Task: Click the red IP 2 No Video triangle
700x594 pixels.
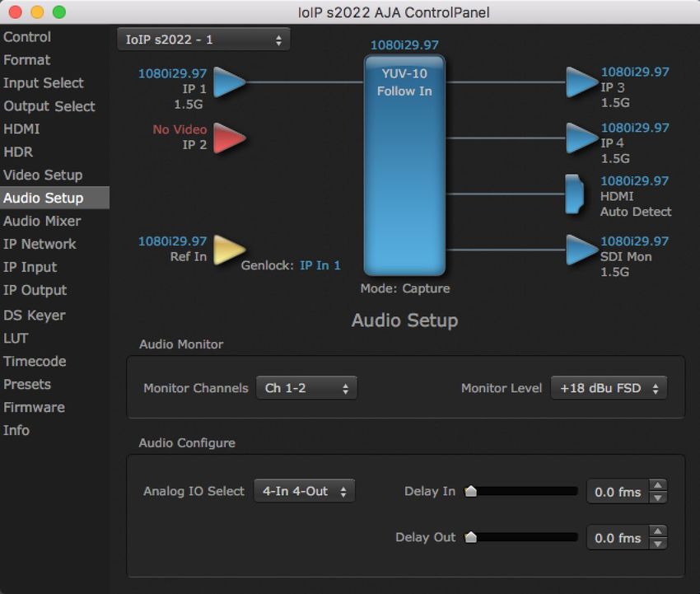Action: point(229,138)
